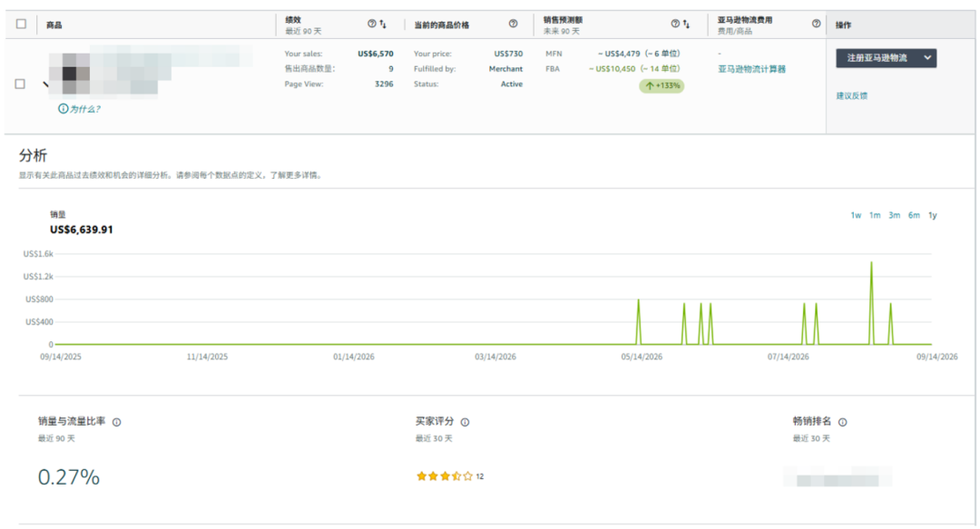Click info icon beside 买家评分
The image size is (980, 529).
[465, 422]
